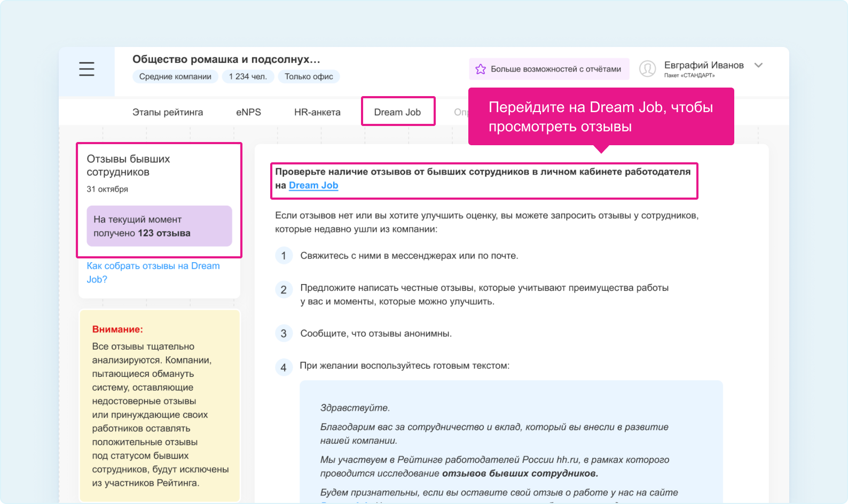Viewport: 848px width, 504px height.
Task: Click the Здравствуйте. template text
Action: click(355, 408)
